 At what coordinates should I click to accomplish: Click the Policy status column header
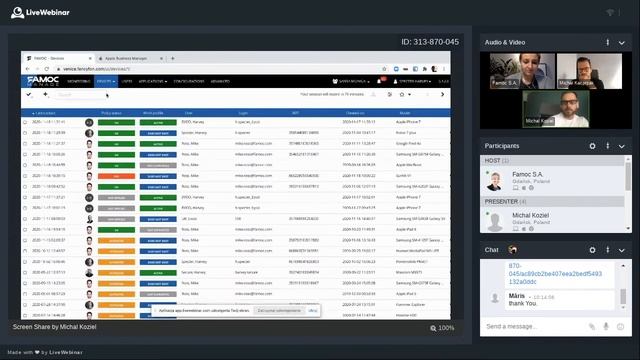[x=111, y=113]
